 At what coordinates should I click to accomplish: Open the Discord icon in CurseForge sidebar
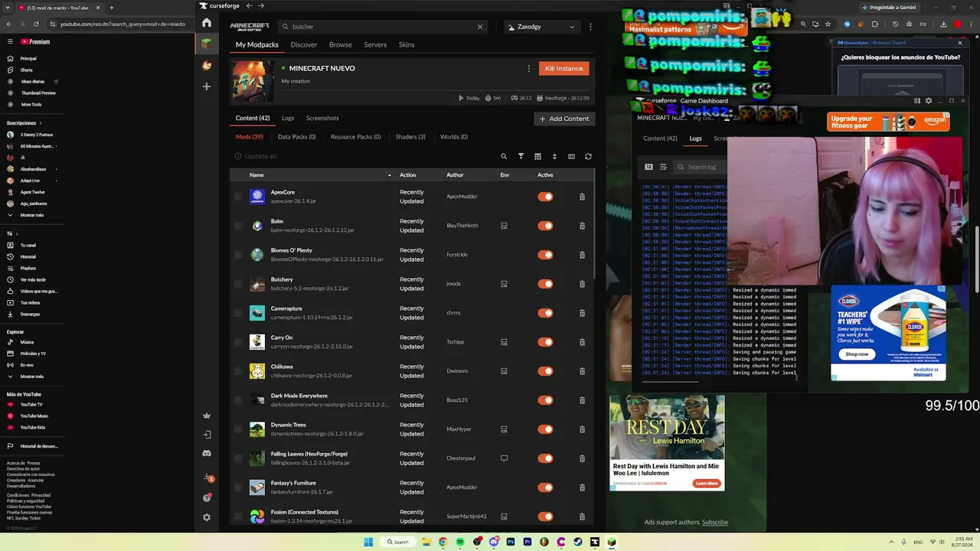pyautogui.click(x=207, y=454)
